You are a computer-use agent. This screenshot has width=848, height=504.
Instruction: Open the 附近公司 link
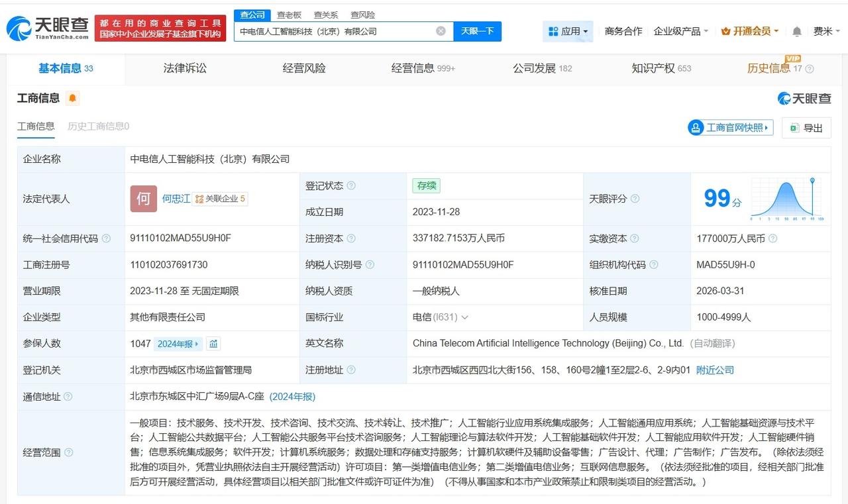[x=715, y=370]
